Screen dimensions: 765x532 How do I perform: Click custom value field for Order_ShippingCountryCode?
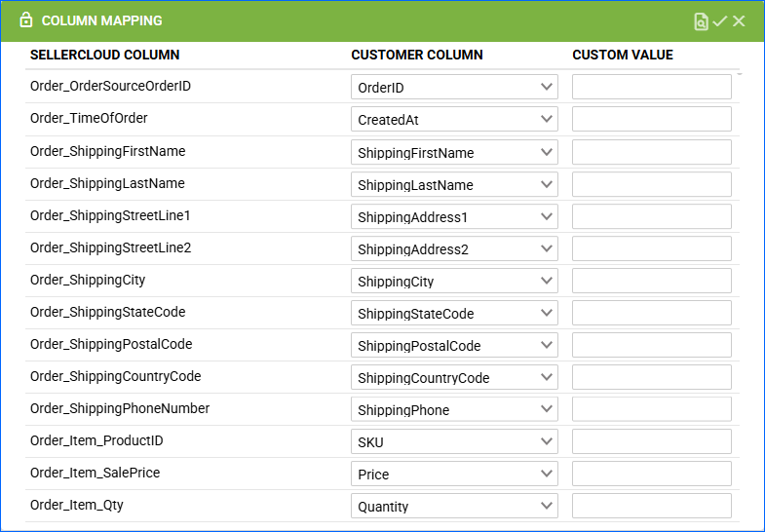(x=652, y=377)
